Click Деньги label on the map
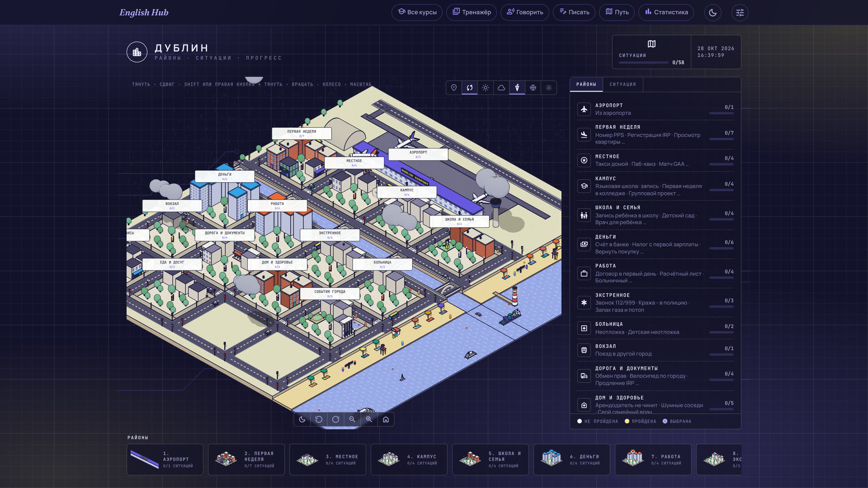 pos(225,176)
